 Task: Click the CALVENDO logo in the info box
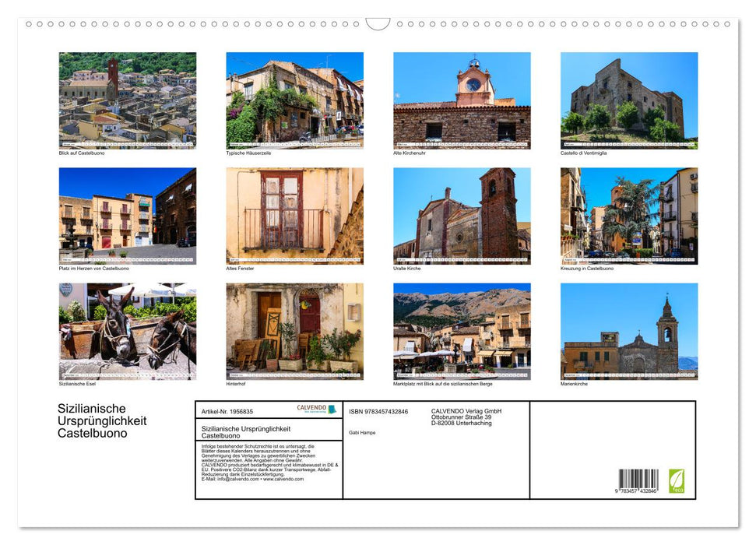(x=310, y=410)
